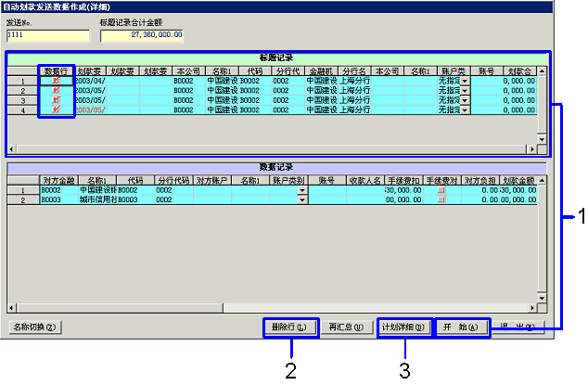The height and width of the screenshot is (385, 588).
Task: Click the 名称切换 button
Action: tap(34, 327)
